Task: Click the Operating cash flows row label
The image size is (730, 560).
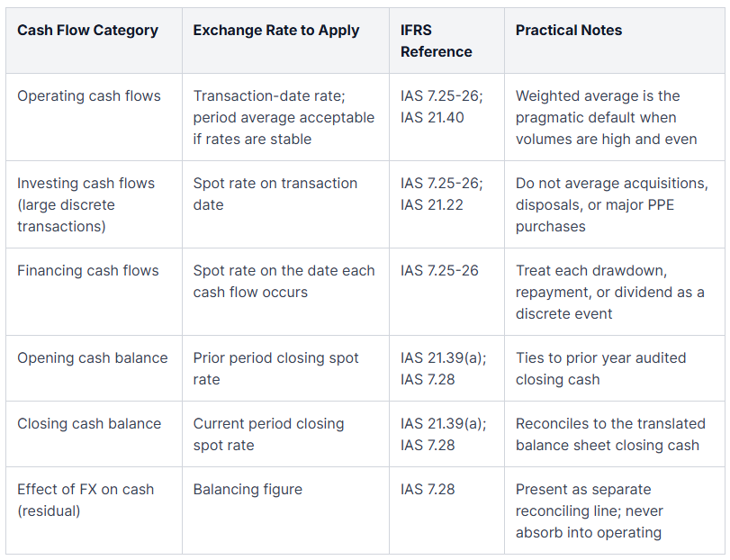Action: tap(89, 96)
